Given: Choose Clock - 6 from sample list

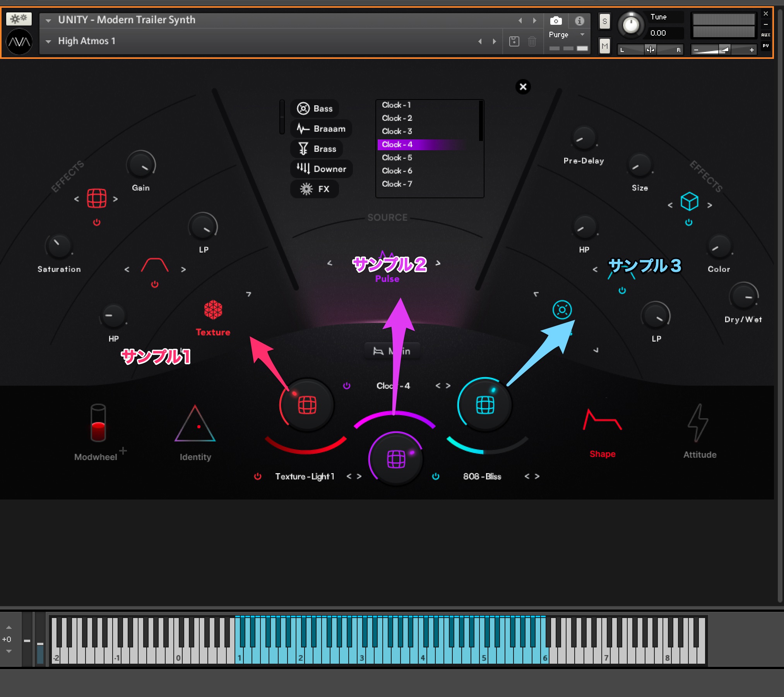Looking at the screenshot, I should 397,171.
